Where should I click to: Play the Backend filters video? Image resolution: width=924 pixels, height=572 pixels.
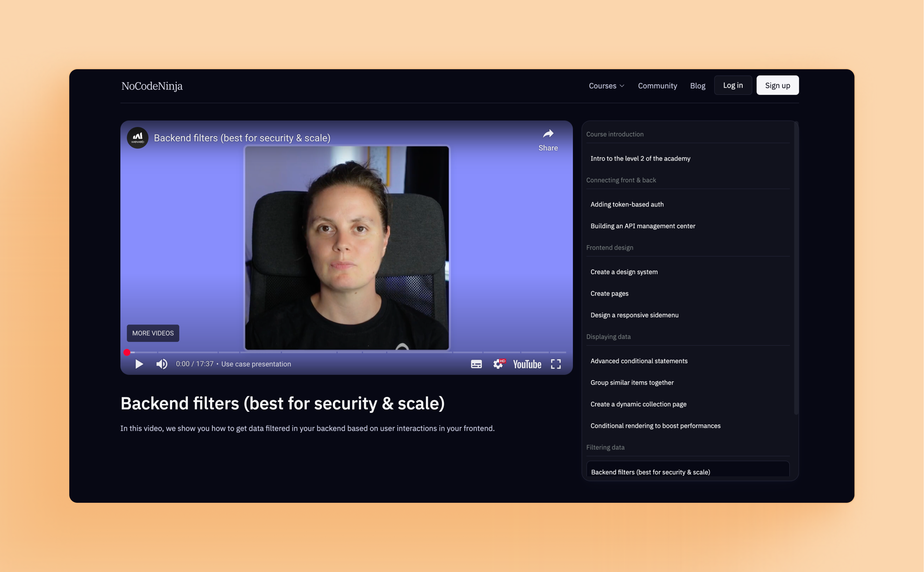pos(139,364)
